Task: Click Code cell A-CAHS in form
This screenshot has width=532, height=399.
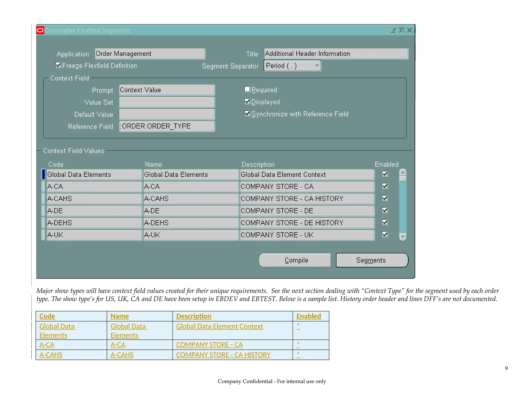Action: (94, 198)
